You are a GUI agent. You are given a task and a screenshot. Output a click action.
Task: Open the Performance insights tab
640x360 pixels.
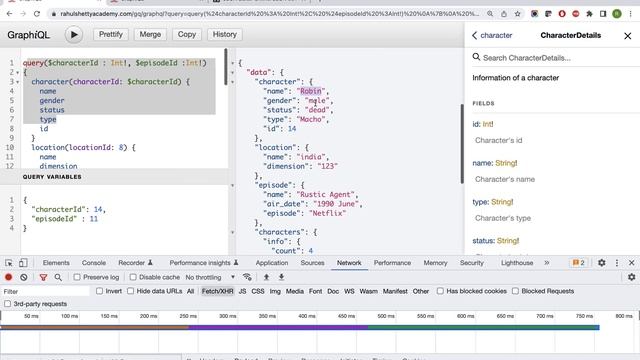click(x=204, y=263)
